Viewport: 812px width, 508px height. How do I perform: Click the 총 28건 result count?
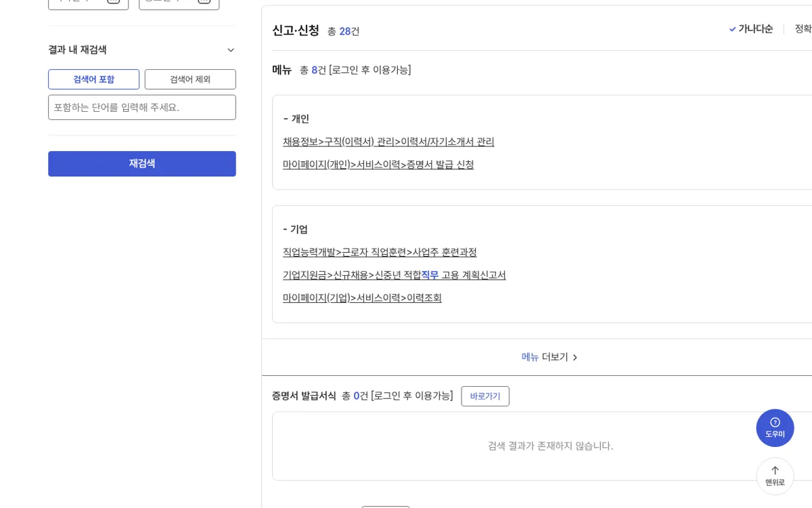click(x=344, y=31)
